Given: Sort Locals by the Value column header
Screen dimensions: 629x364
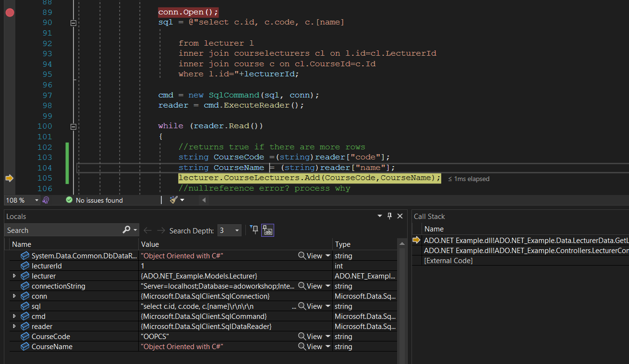Looking at the screenshot, I should [x=235, y=244].
